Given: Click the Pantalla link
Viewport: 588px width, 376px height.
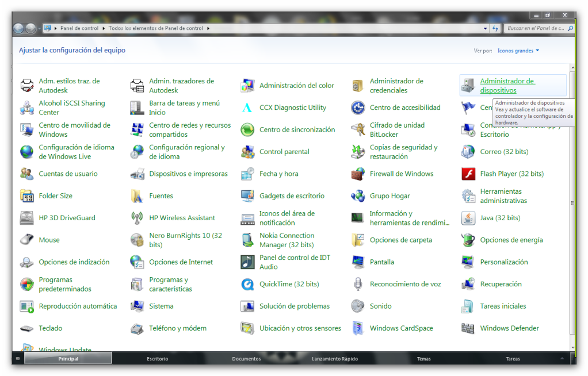Looking at the screenshot, I should tap(382, 262).
